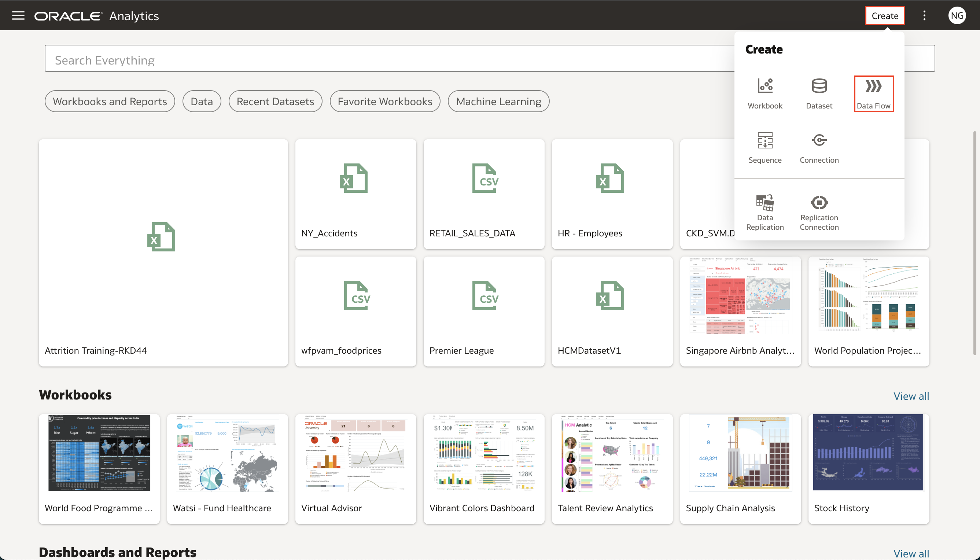Open the three-dot page menu

(924, 16)
